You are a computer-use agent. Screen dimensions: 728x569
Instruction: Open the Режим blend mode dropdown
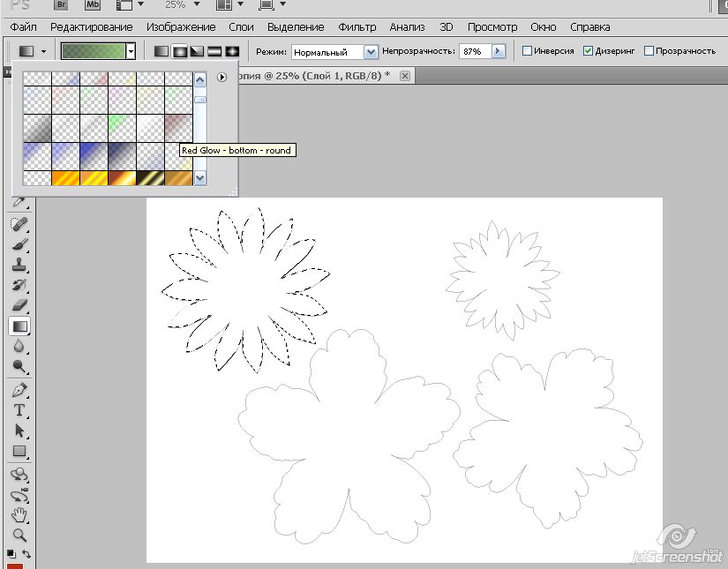pyautogui.click(x=371, y=52)
